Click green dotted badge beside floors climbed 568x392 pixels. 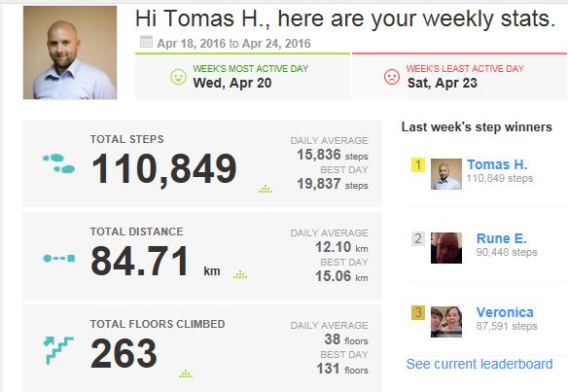click(186, 374)
